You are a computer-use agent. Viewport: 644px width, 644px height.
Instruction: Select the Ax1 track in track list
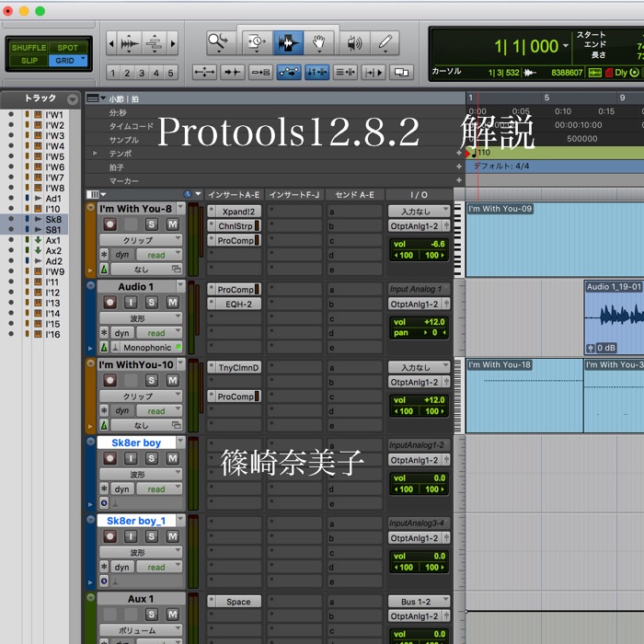point(53,240)
